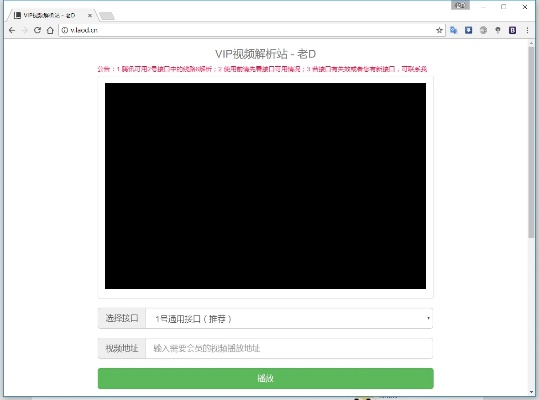
Task: Click the 选择接口 label
Action: 122,318
